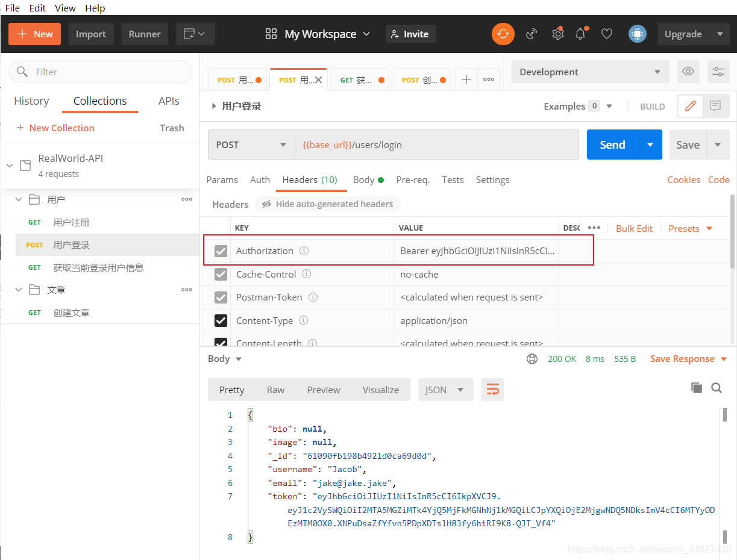Toggle the Authorization header checkbox
737x560 pixels.
[221, 251]
